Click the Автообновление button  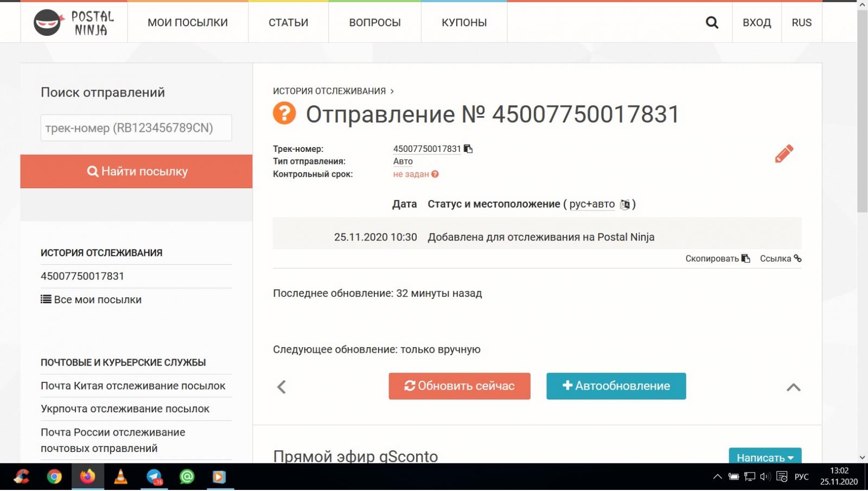[x=616, y=386]
